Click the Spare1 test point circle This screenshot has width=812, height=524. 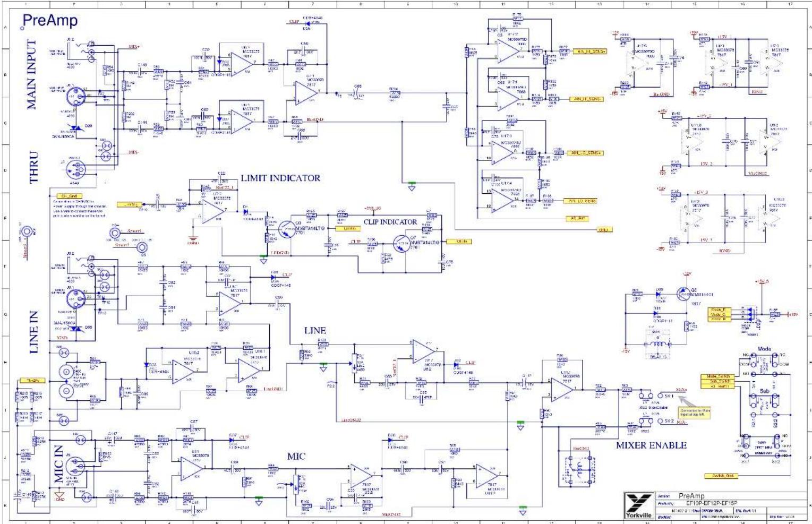(x=115, y=233)
